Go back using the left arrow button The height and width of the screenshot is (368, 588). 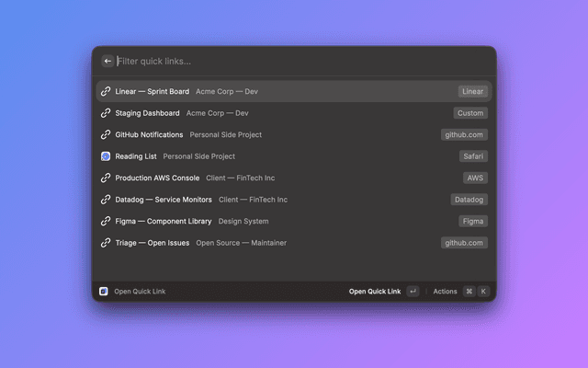tap(107, 61)
